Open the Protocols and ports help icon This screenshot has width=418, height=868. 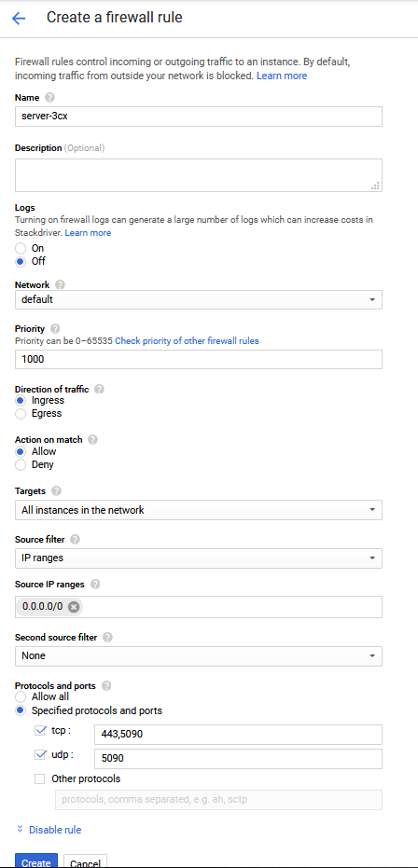click(106, 685)
